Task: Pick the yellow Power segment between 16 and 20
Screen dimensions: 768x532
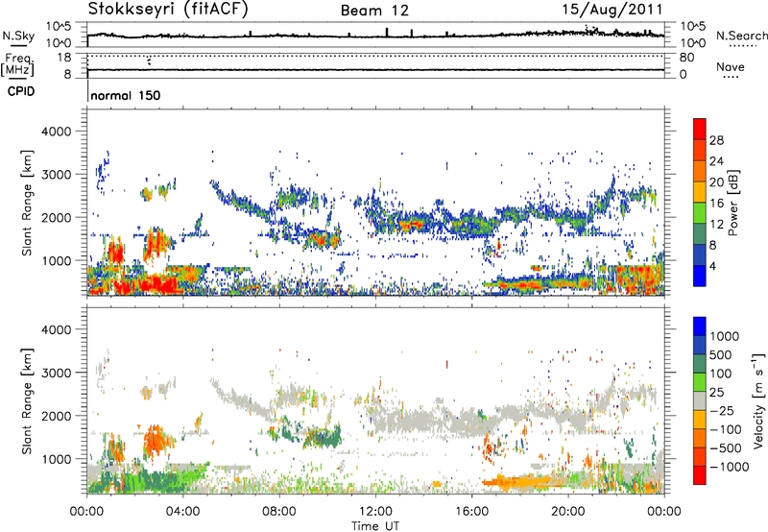Action: [700, 191]
